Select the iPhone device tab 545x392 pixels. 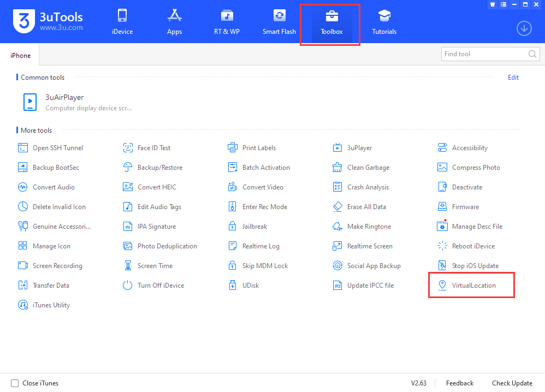[x=21, y=55]
